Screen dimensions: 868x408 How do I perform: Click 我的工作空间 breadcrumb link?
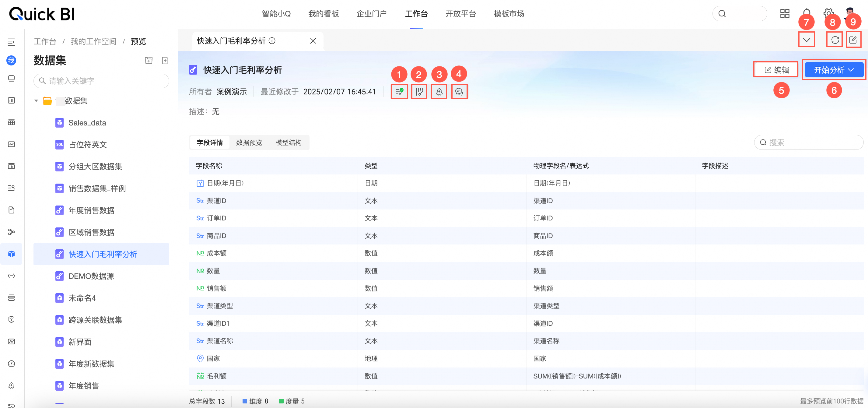pos(93,41)
